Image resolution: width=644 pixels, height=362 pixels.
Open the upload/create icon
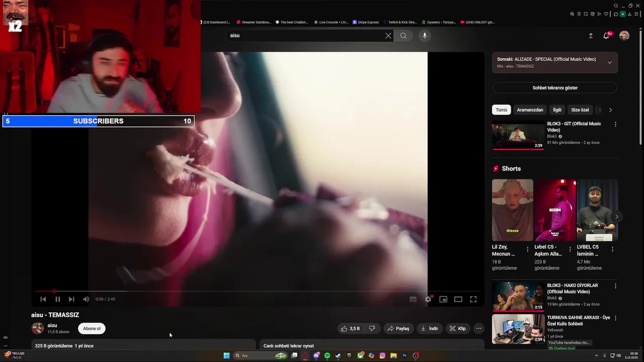click(x=591, y=36)
